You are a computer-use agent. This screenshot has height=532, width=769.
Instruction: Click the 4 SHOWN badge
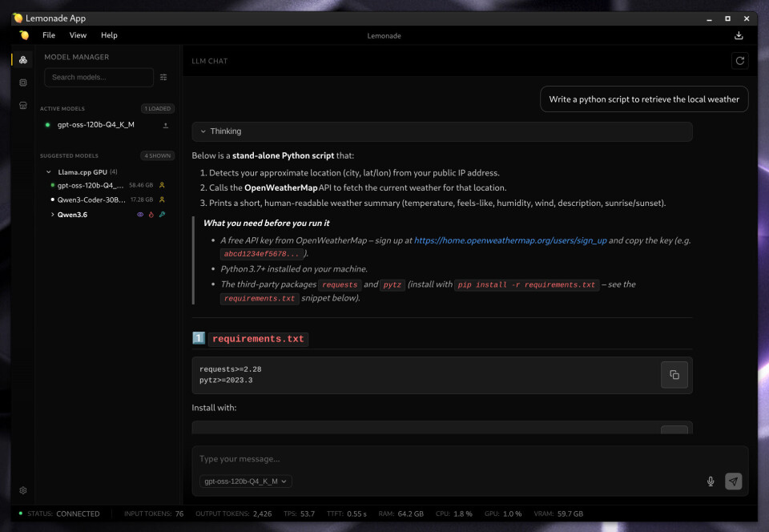[x=158, y=155]
